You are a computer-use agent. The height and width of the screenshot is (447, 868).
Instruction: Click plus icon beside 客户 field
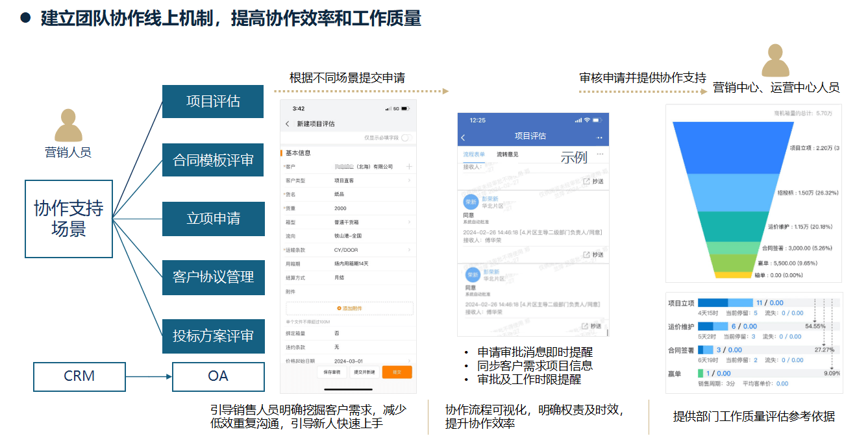coord(409,167)
